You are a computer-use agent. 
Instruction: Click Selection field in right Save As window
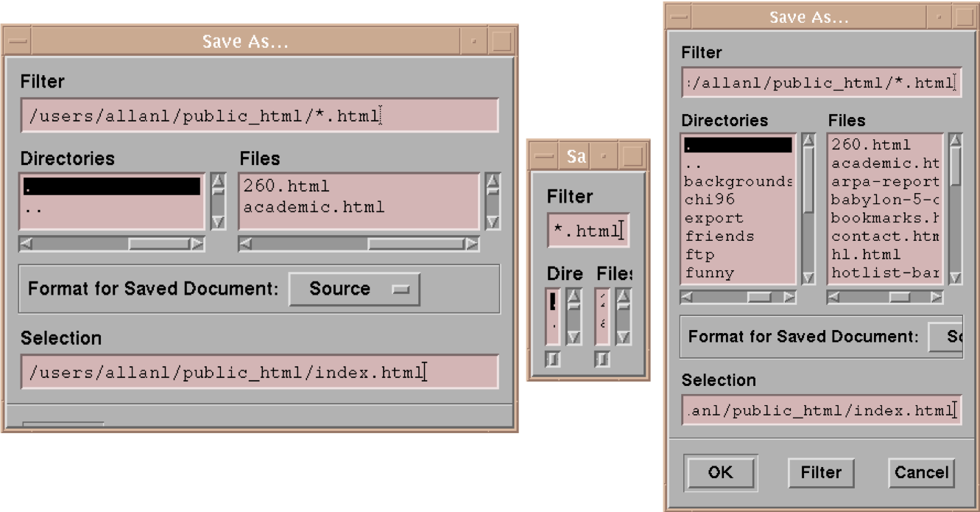[822, 410]
